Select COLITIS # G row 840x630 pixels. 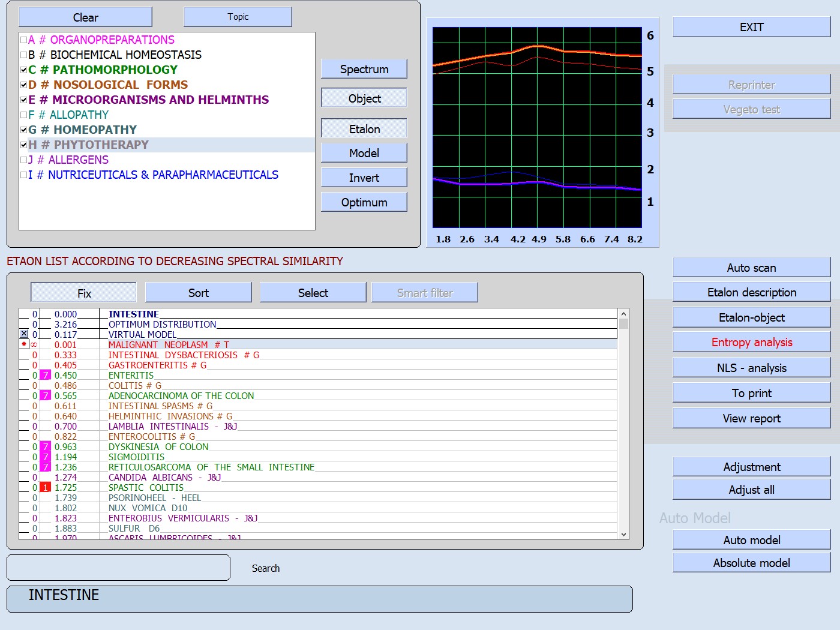pyautogui.click(x=318, y=385)
